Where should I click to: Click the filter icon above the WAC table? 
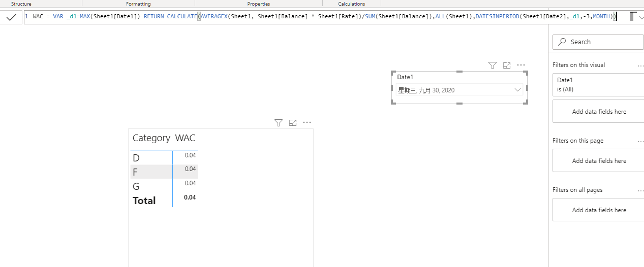click(x=278, y=122)
